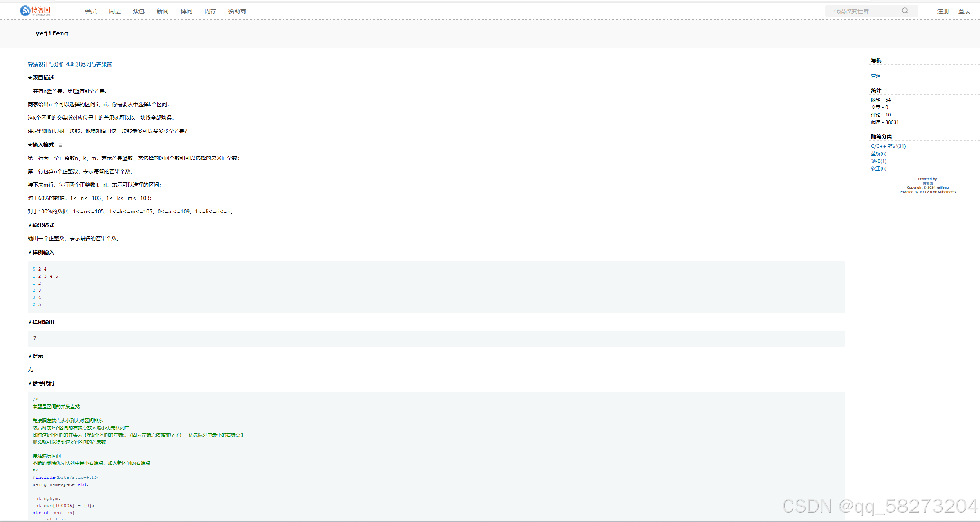
Task: Open the 周边 navigation item
Action: tap(114, 11)
